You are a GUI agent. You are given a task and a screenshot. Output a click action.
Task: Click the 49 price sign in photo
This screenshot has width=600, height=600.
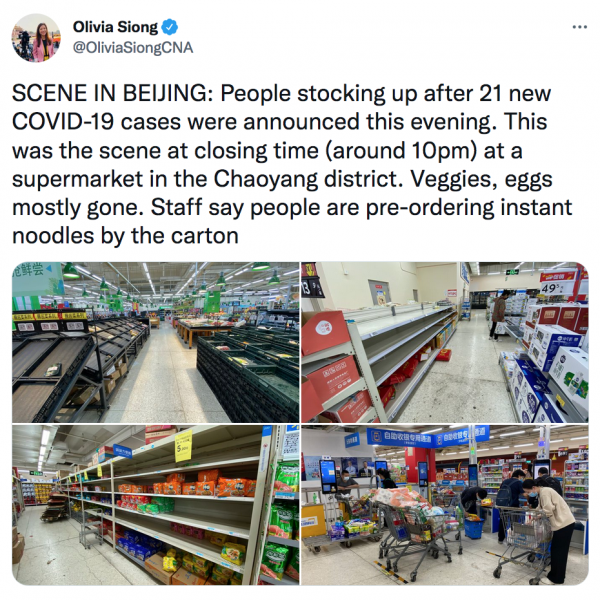click(552, 289)
